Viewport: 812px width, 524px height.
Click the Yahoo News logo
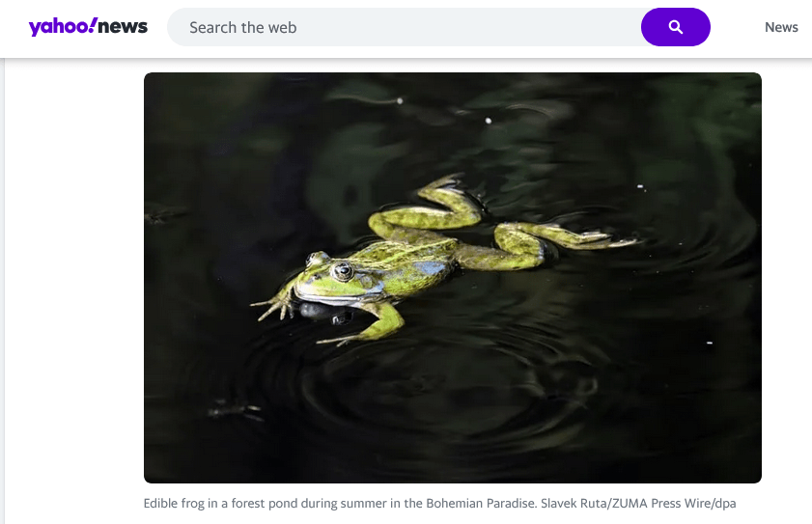[88, 27]
